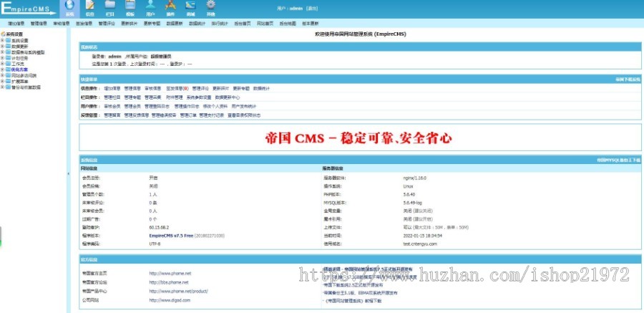644x313 pixels.
Task: Expand the 备份与恢复数据 tree node
Action: (x=2, y=87)
